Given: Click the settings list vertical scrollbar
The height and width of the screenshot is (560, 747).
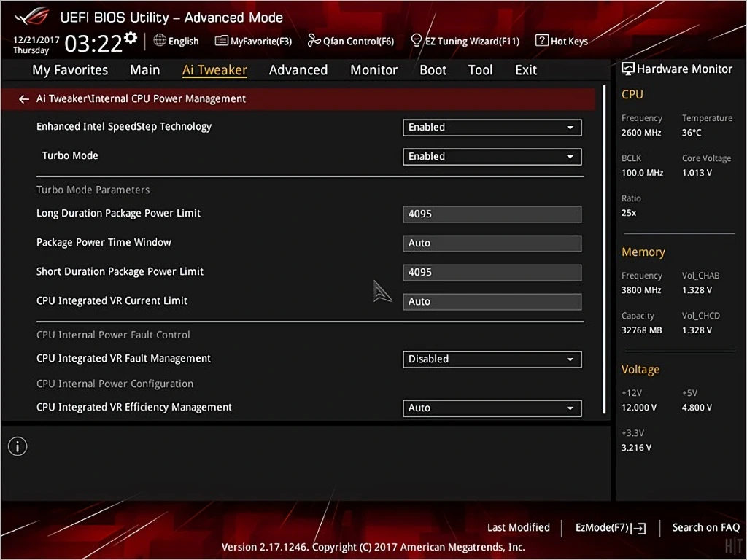Looking at the screenshot, I should click(604, 249).
